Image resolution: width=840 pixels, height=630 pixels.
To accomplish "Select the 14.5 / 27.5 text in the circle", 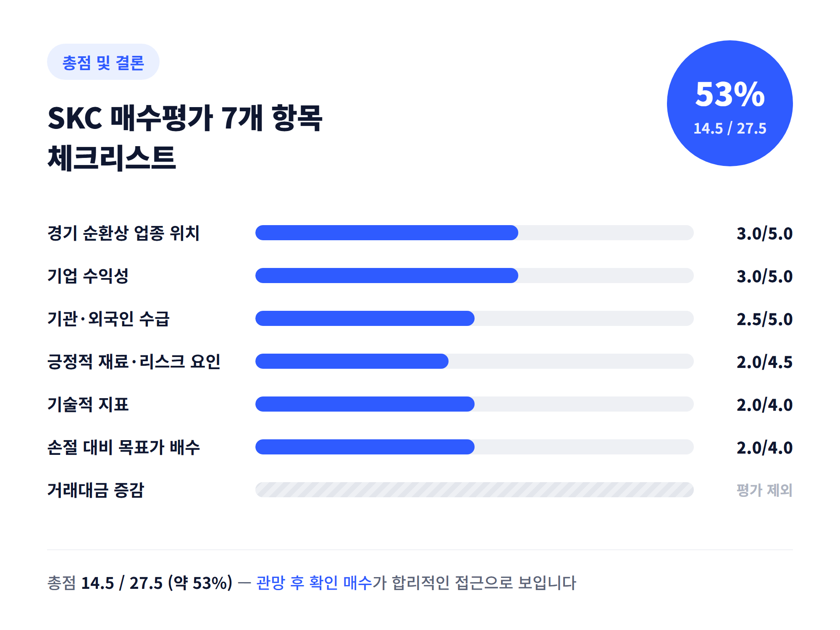I will [730, 129].
